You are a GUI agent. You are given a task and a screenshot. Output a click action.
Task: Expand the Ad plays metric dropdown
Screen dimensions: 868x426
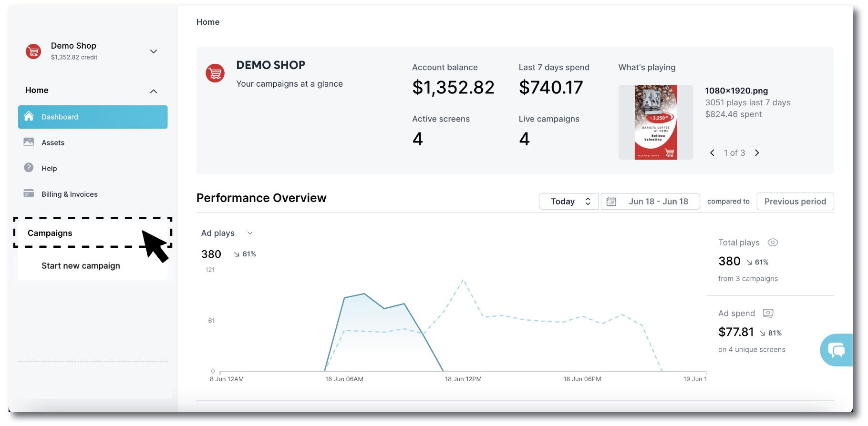(x=250, y=233)
